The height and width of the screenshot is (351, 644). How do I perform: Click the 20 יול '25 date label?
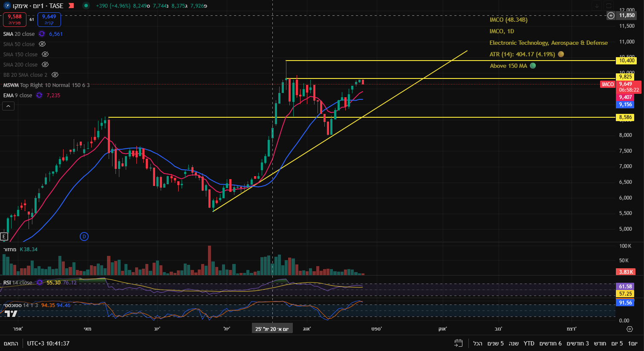[x=272, y=329]
